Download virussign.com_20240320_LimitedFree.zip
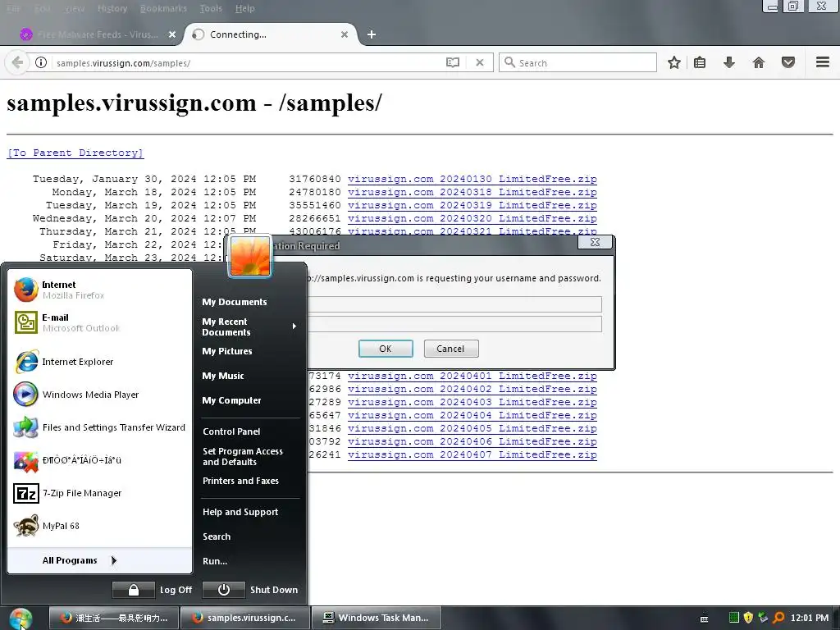Image resolution: width=840 pixels, height=630 pixels. pos(472,218)
